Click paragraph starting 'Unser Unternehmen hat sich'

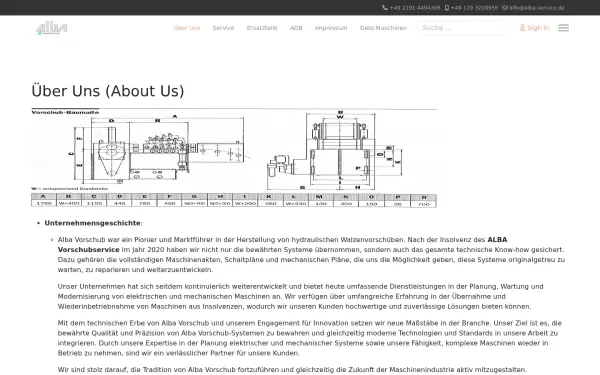click(300, 297)
